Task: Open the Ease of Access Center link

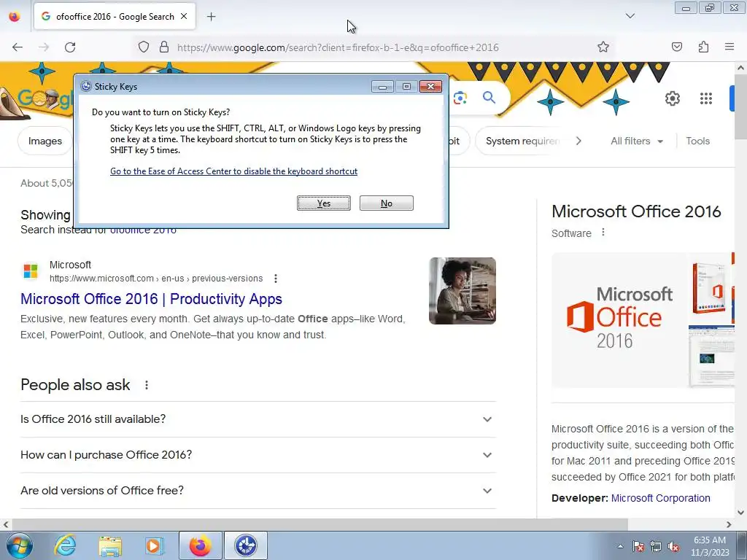Action: (x=234, y=171)
